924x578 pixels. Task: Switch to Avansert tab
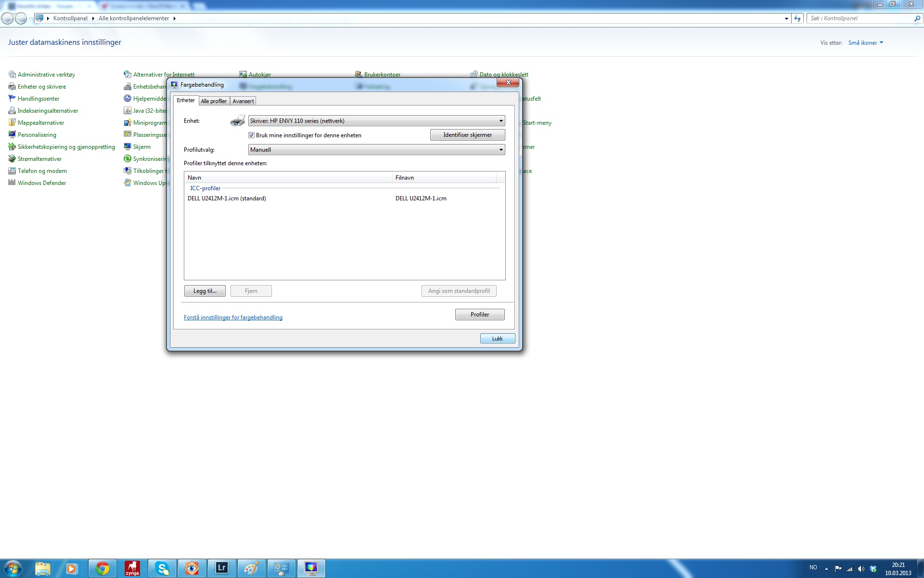pos(243,101)
